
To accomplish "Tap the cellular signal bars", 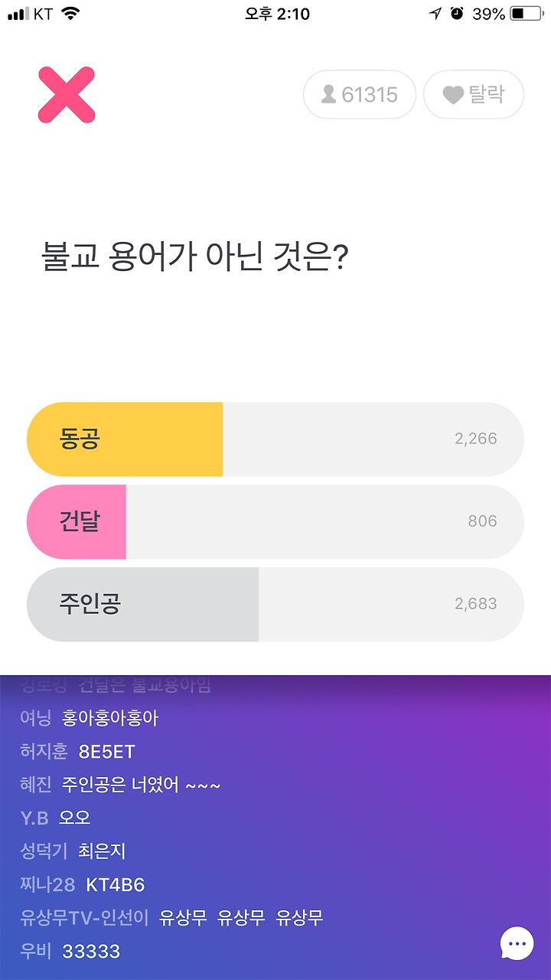I will (18, 14).
